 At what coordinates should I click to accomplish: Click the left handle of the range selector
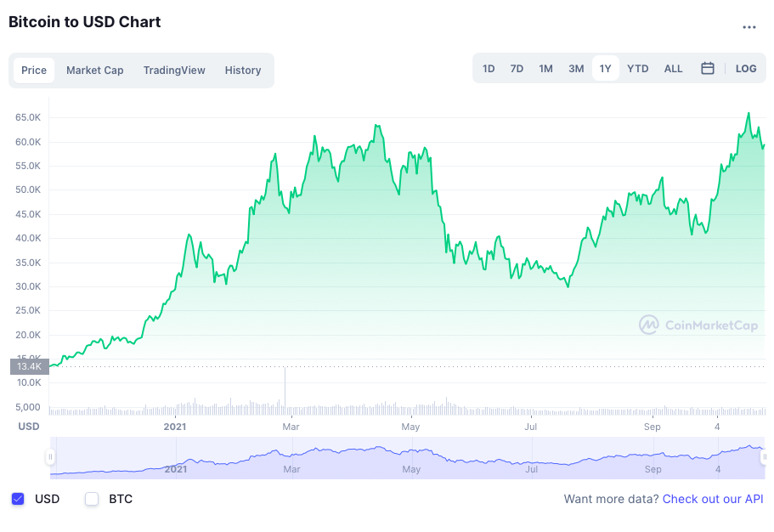tap(52, 456)
